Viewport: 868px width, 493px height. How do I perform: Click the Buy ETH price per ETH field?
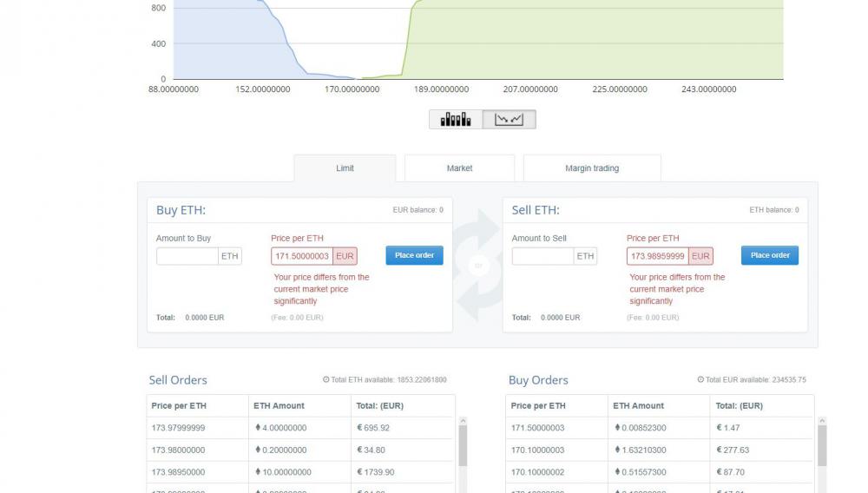[x=302, y=256]
